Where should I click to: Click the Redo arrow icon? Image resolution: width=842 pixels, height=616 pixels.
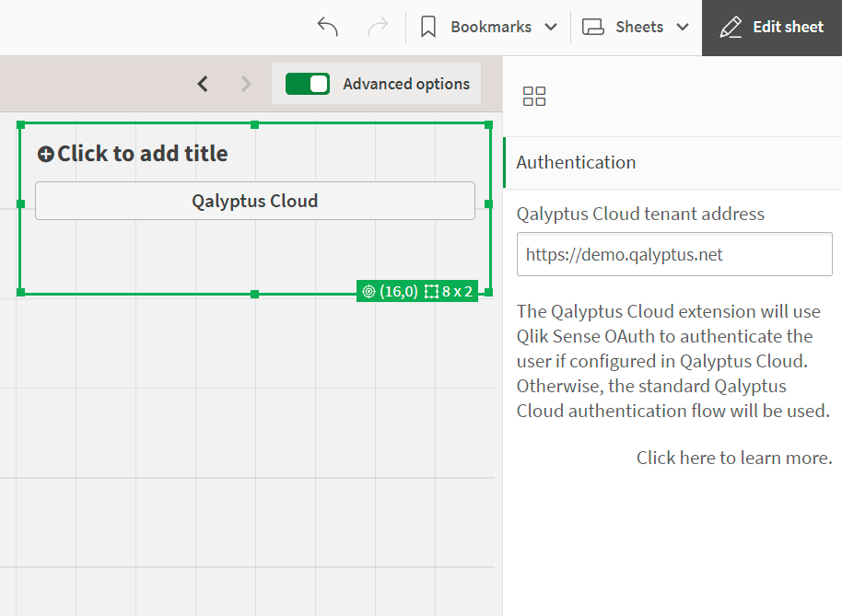(378, 27)
